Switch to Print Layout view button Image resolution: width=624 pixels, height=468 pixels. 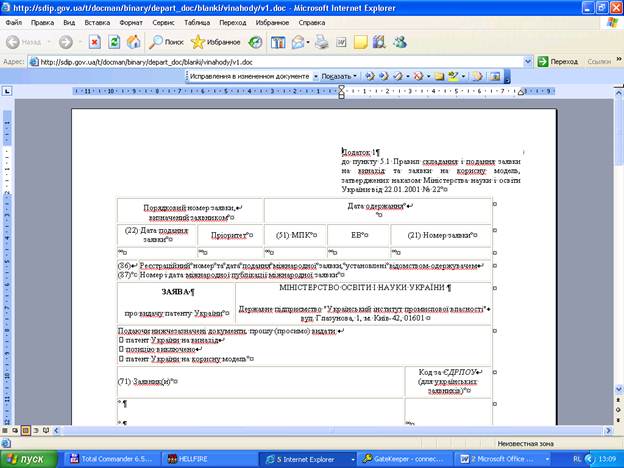[x=25, y=430]
